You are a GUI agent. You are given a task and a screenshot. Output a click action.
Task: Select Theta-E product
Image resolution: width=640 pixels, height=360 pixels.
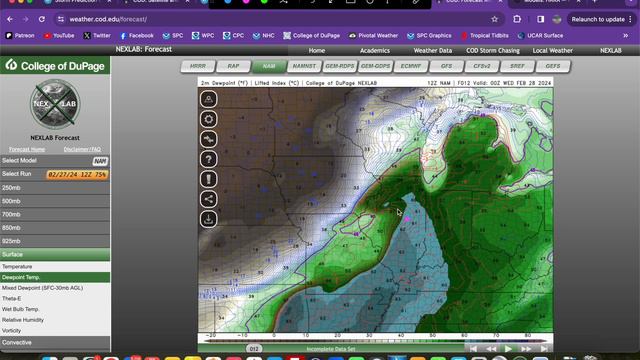(55, 298)
